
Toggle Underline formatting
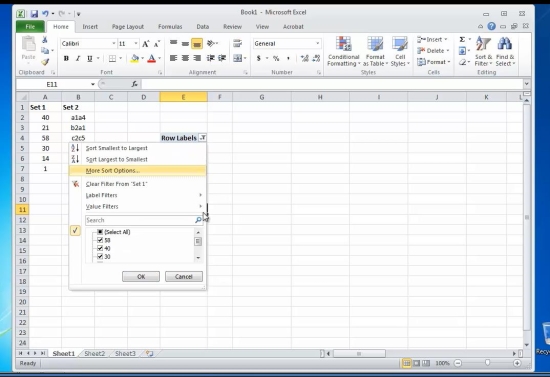coord(89,58)
